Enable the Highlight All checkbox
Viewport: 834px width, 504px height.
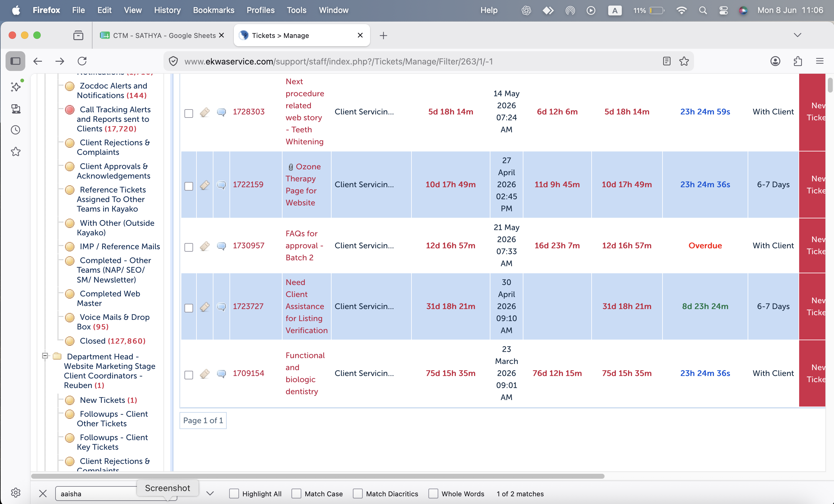234,494
